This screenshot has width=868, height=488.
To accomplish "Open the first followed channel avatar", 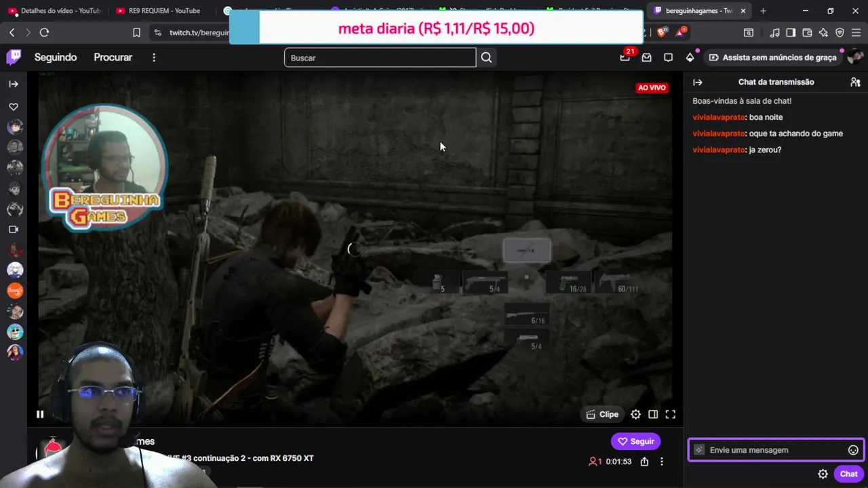I will [x=15, y=127].
